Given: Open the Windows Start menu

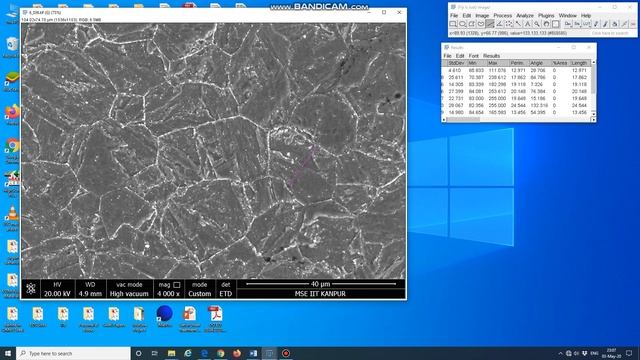Looking at the screenshot, I should [x=8, y=353].
